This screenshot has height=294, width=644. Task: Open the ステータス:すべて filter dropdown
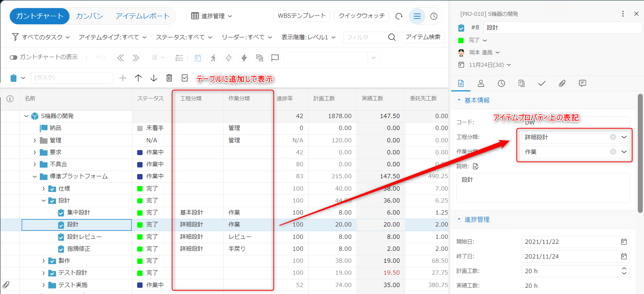[184, 37]
